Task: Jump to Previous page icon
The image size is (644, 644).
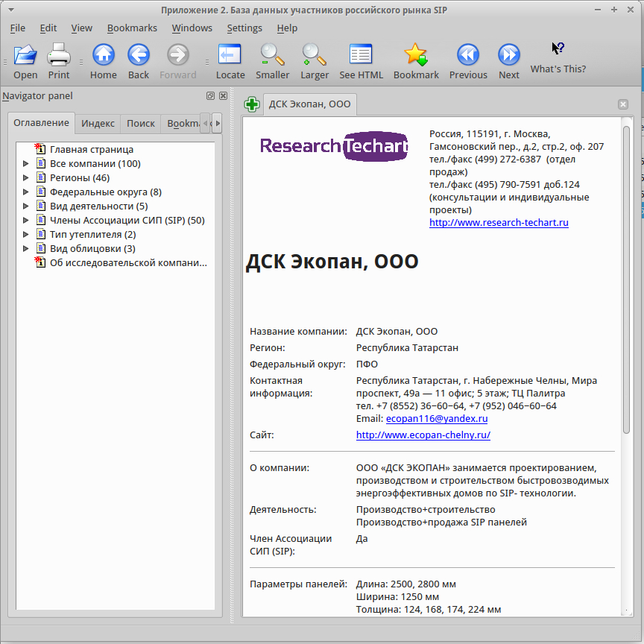Action: point(468,55)
